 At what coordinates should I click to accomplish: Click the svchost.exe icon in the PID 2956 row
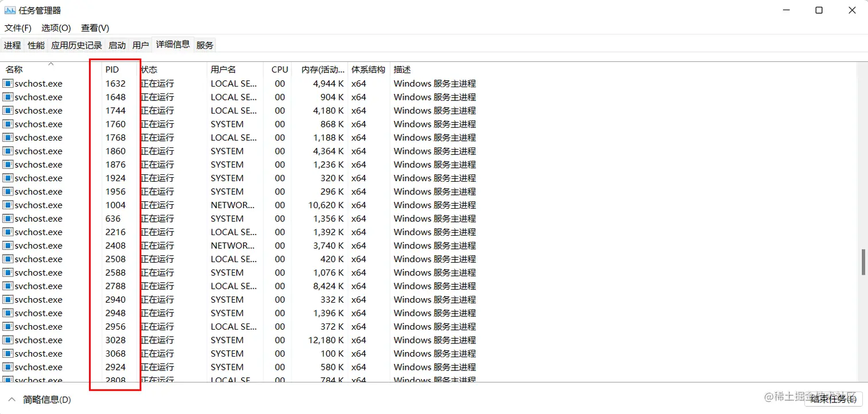click(x=8, y=326)
